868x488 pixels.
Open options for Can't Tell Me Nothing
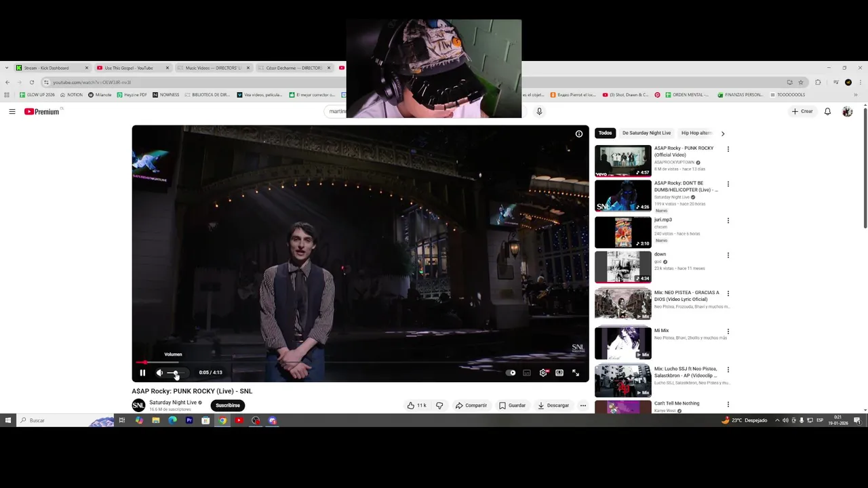(x=728, y=405)
